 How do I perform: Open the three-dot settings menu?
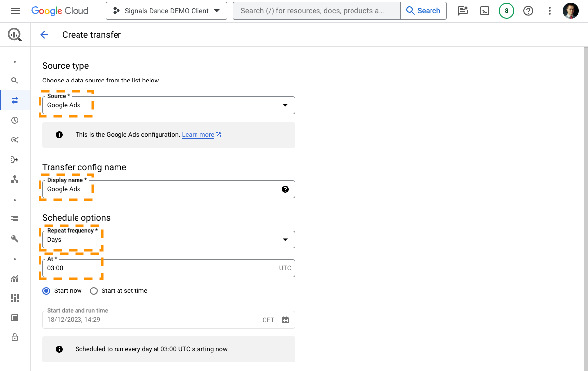pyautogui.click(x=550, y=11)
